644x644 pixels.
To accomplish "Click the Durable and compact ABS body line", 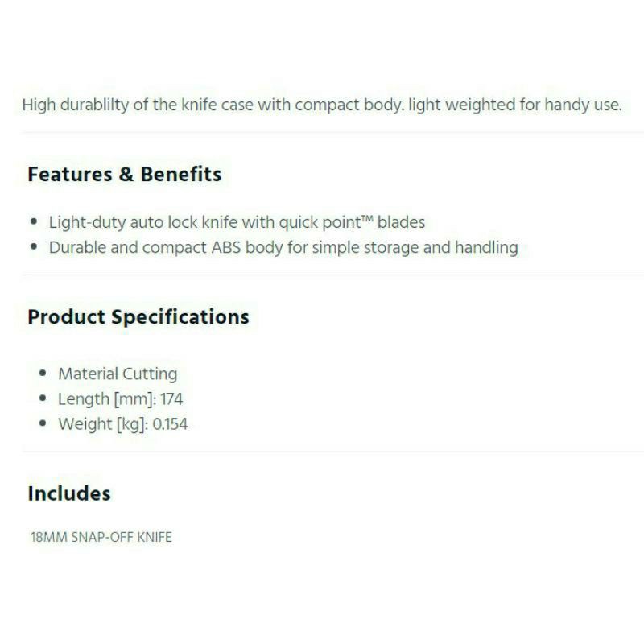I will 283,247.
